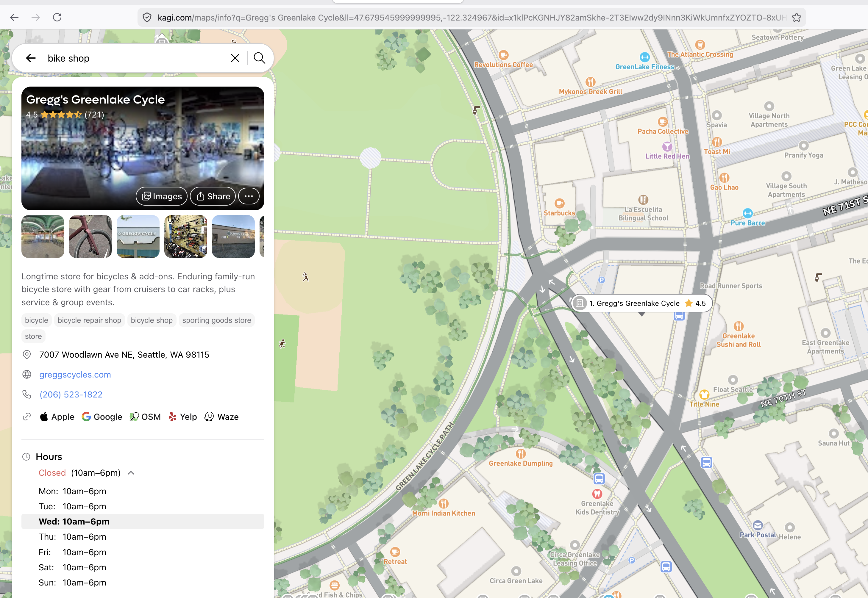Share Gregg's Greenlake Cycle listing
Image resolution: width=868 pixels, height=598 pixels.
click(213, 196)
